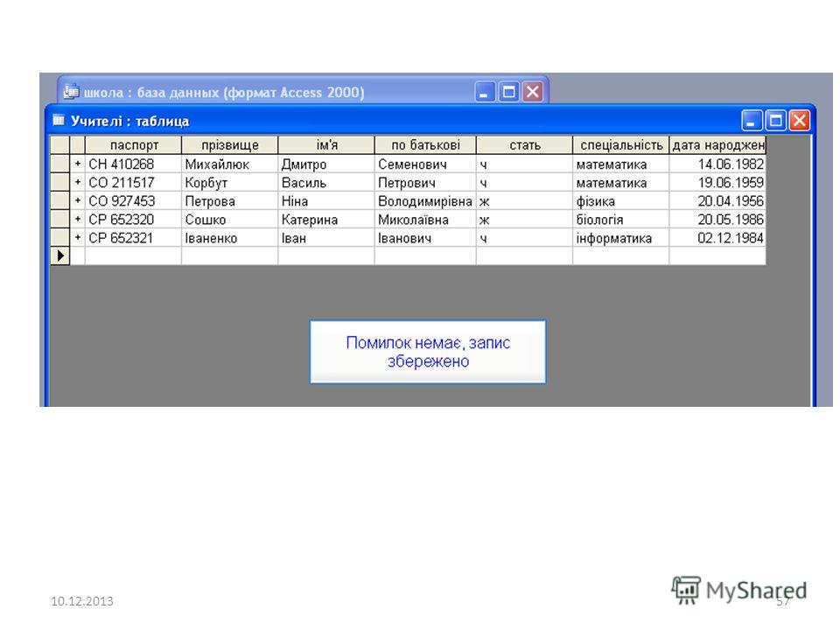Screen dimensions: 840x630
Task: Click the паспорт column header
Action: (133, 145)
